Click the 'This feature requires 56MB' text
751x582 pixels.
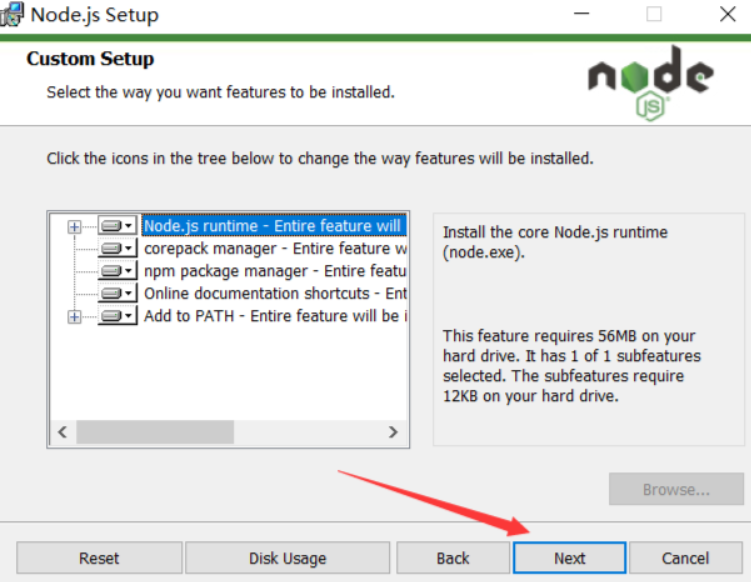pyautogui.click(x=571, y=366)
